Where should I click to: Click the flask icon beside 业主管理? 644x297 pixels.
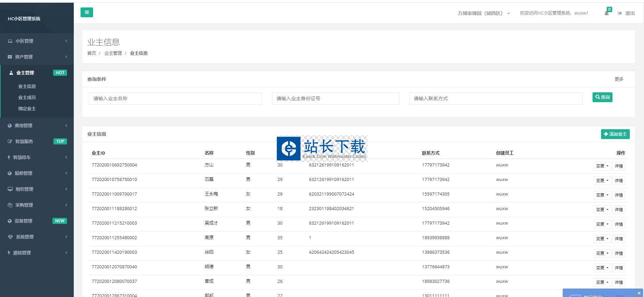coord(11,73)
